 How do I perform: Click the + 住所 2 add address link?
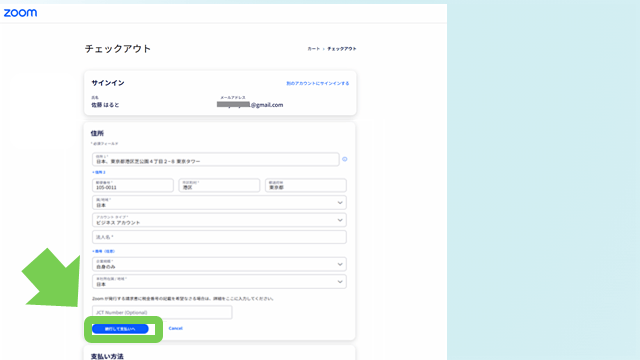click(99, 172)
